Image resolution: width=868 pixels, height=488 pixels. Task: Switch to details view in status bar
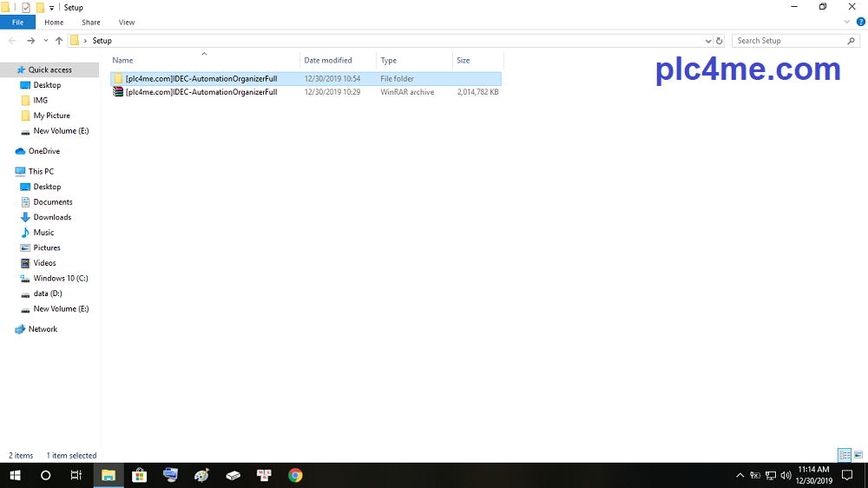tap(844, 455)
